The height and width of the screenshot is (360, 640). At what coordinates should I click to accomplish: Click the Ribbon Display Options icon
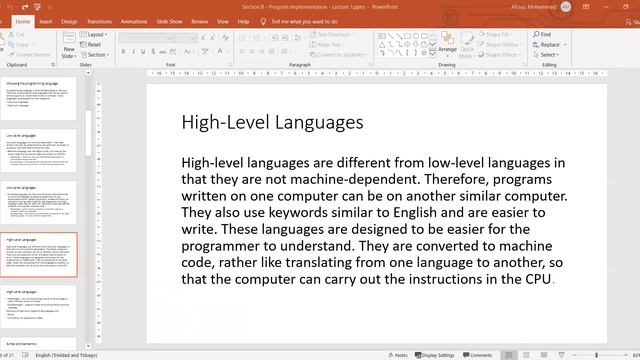pyautogui.click(x=586, y=7)
